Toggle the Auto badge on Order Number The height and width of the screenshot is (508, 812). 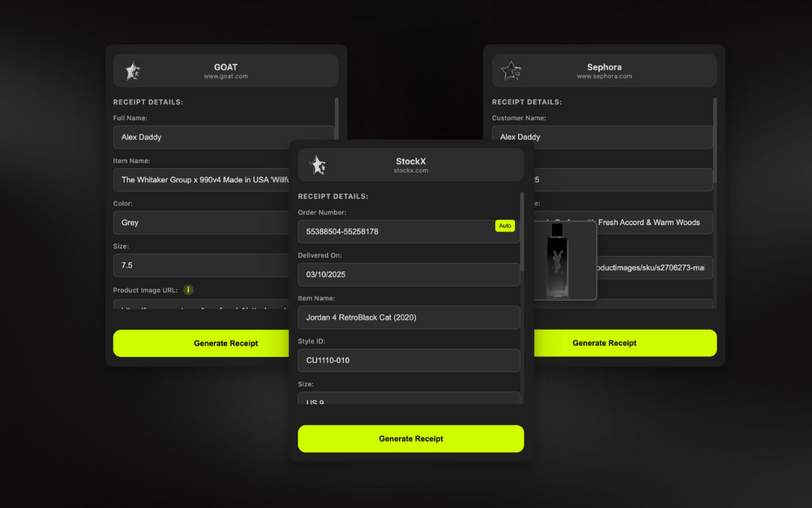[504, 225]
